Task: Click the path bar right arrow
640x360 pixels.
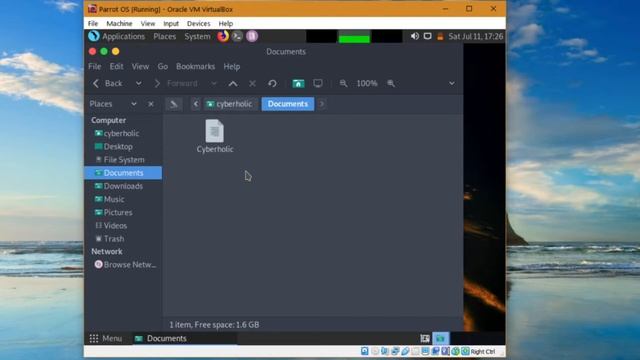Action: (x=322, y=104)
